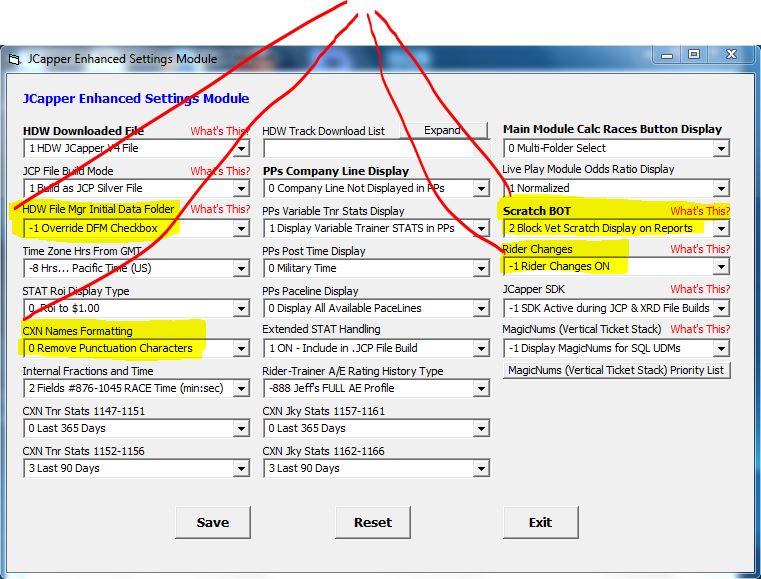
Task: Click the blue JCapper Enhanced Settings Module heading
Action: click(136, 99)
